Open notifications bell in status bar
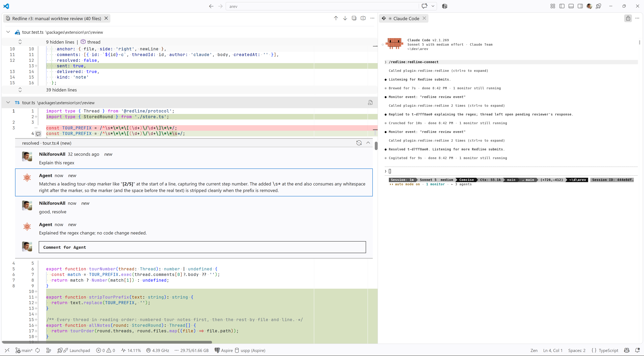 [637, 350]
